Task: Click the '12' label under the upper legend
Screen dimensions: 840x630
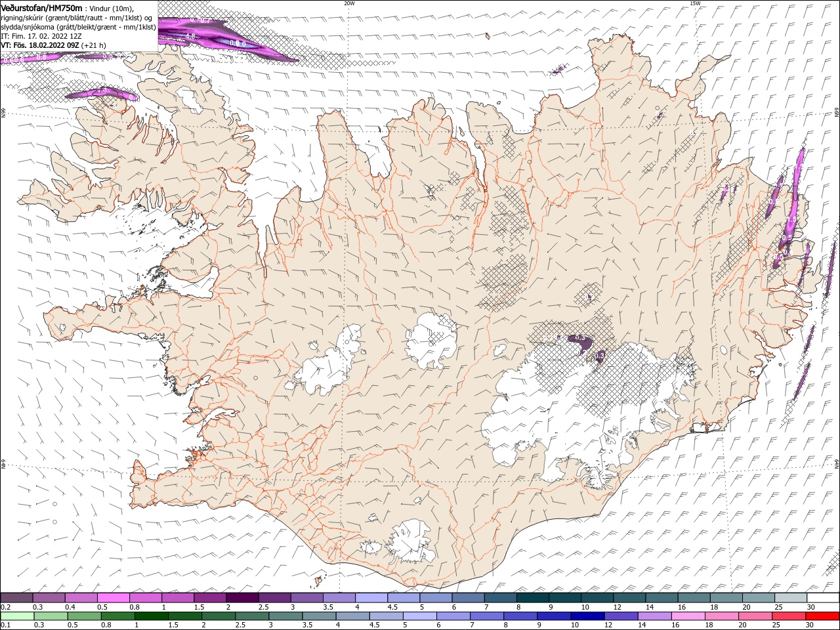Action: click(618, 607)
